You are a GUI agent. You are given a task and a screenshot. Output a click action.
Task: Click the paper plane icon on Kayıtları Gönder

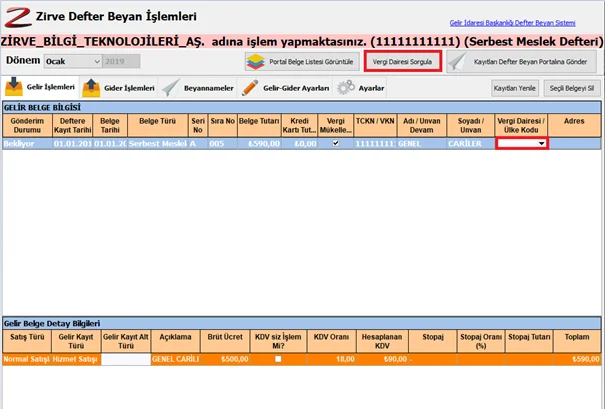click(x=458, y=62)
